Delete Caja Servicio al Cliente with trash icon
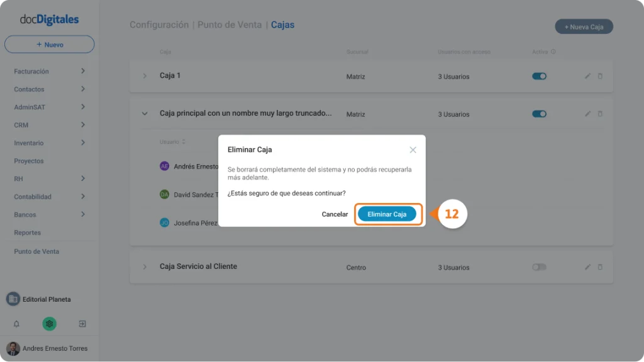Screen dimensions: 644x362 [x=600, y=266]
